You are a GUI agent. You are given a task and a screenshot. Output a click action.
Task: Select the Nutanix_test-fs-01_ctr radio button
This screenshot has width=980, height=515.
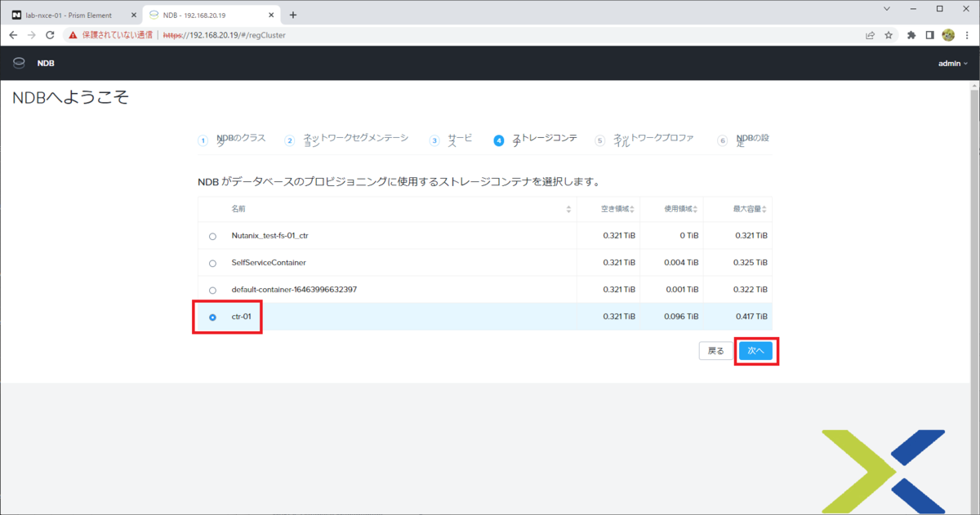coord(212,236)
